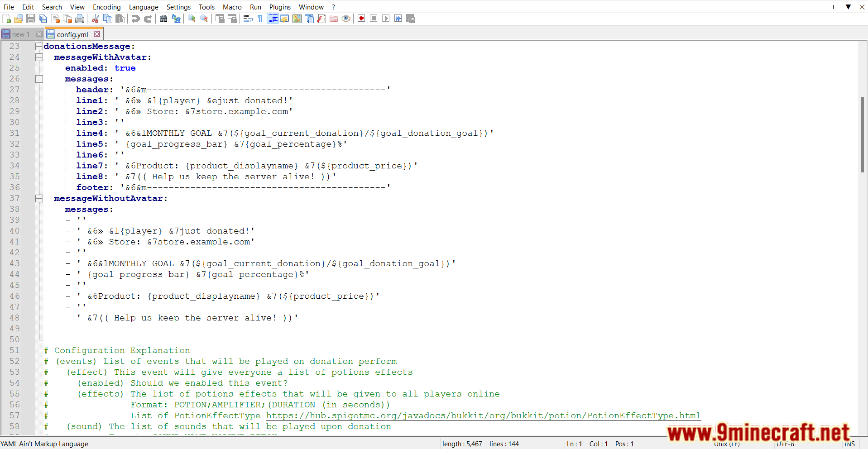Close the config.yml tab

tap(97, 34)
